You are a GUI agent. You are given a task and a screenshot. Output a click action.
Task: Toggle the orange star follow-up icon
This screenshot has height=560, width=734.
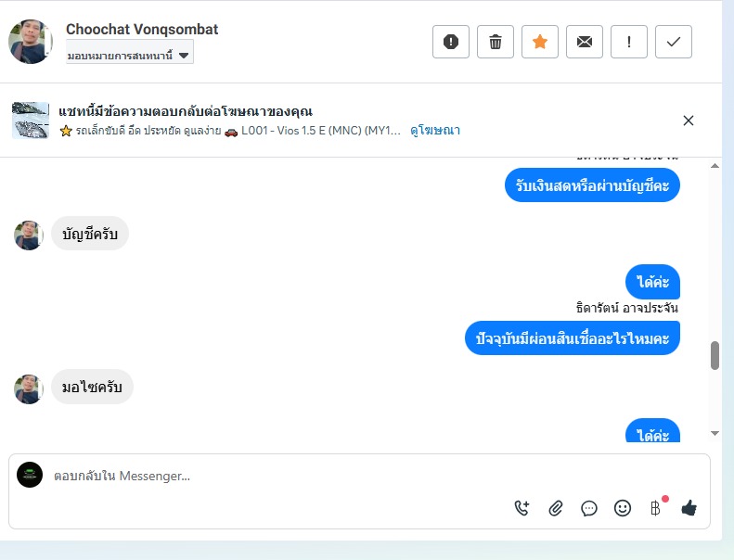tap(540, 42)
